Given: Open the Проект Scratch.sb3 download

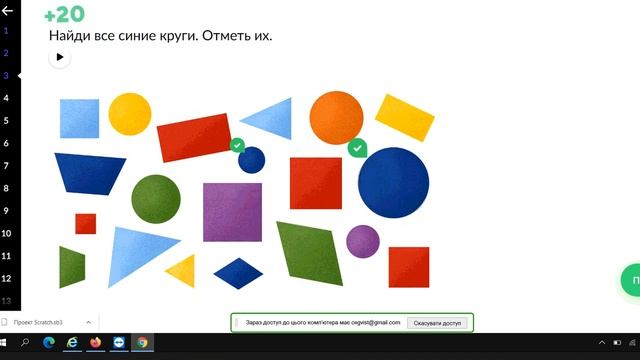Looking at the screenshot, I should [x=38, y=322].
